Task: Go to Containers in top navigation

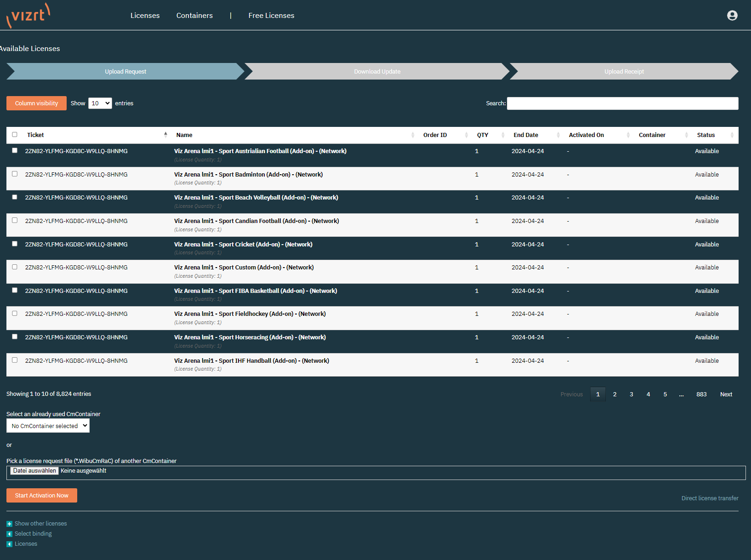Action: pyautogui.click(x=194, y=16)
